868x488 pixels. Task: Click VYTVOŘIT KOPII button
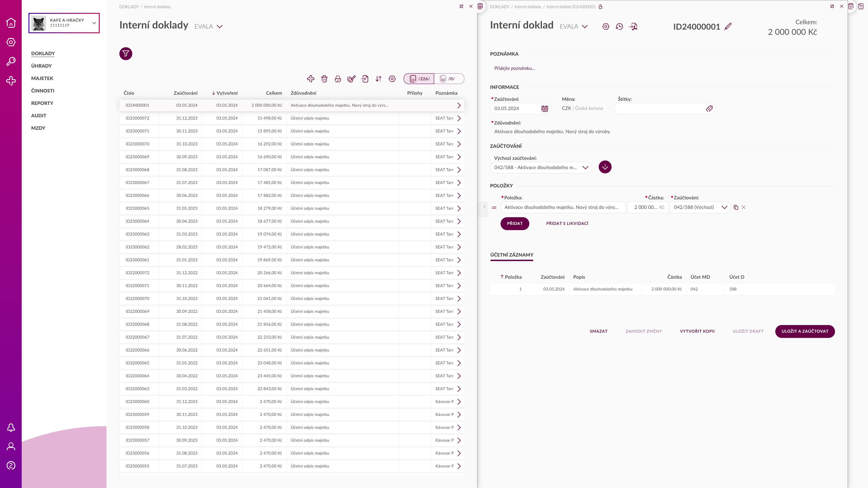(x=697, y=331)
